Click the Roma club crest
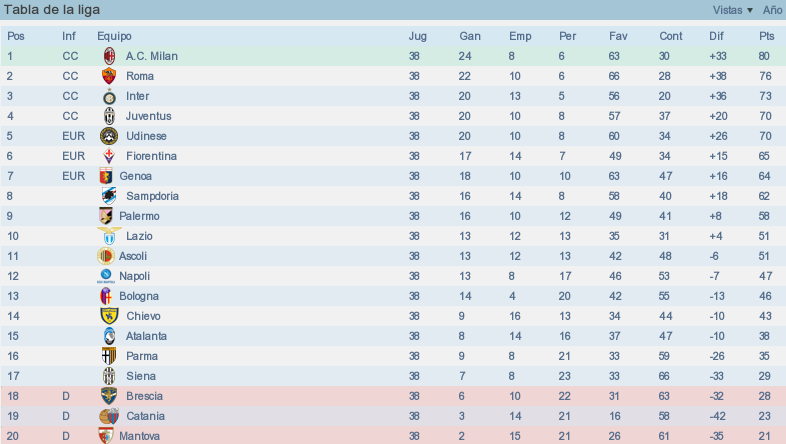This screenshot has height=444, width=786. click(109, 76)
